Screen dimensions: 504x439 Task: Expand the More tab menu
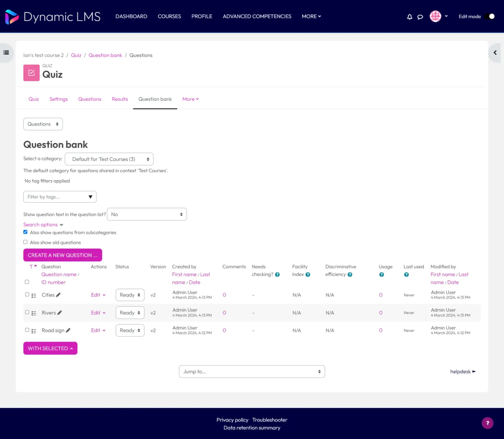(x=190, y=99)
